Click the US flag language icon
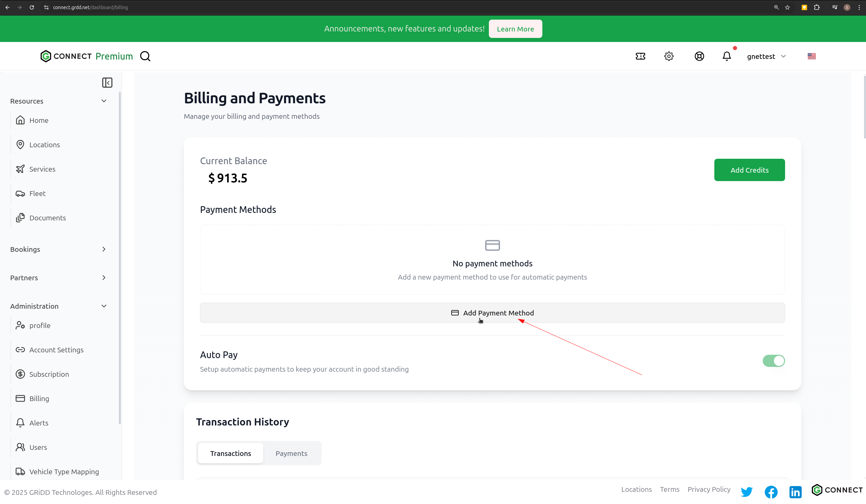866x504 pixels. 811,56
